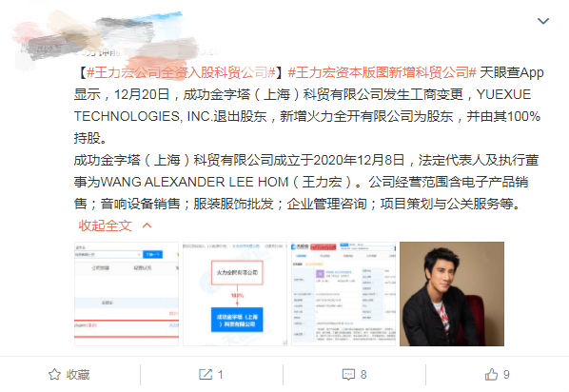Click the comment bubble icon
This screenshot has width=569, height=392.
coord(348,374)
